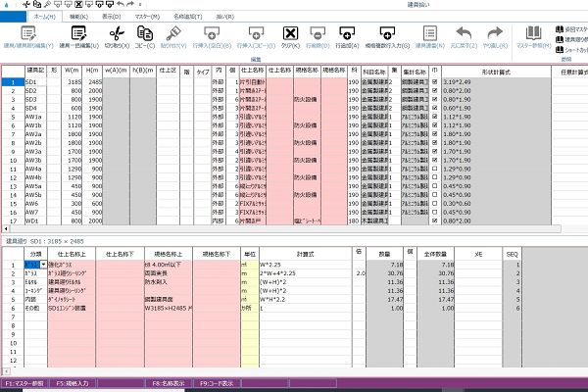Open the 分類 dropdown in lower row 1
The width and height of the screenshot is (588, 392).
43,265
